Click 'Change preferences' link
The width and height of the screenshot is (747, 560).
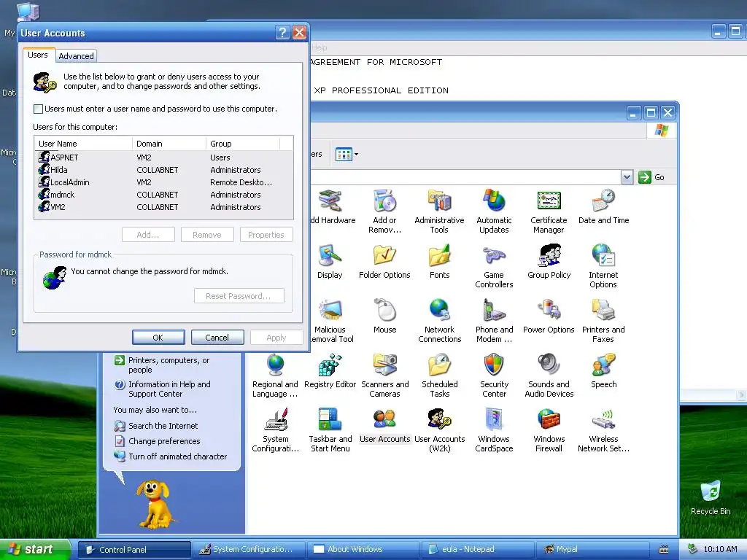[164, 441]
